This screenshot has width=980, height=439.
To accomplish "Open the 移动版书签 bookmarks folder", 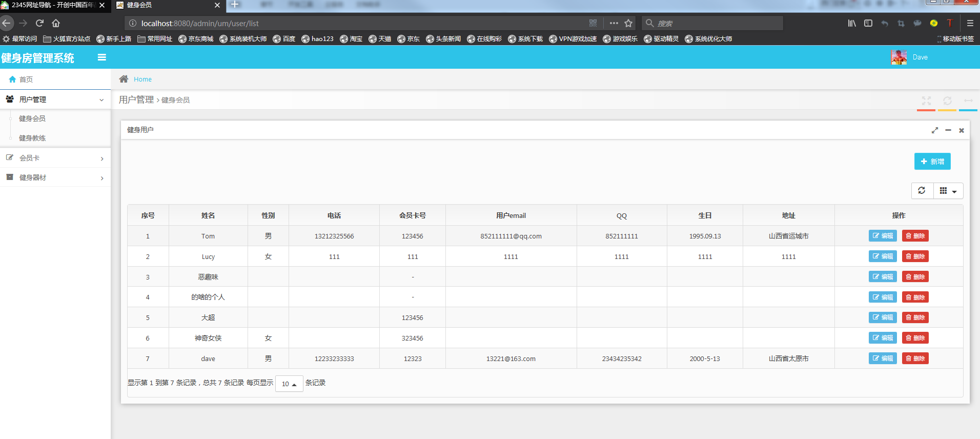I will click(955, 39).
